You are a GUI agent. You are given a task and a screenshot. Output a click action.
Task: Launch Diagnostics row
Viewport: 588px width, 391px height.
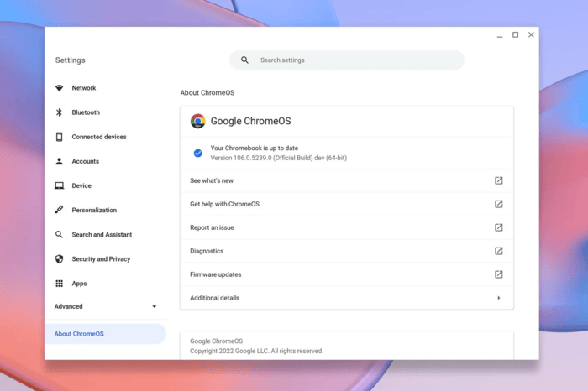[x=347, y=251]
